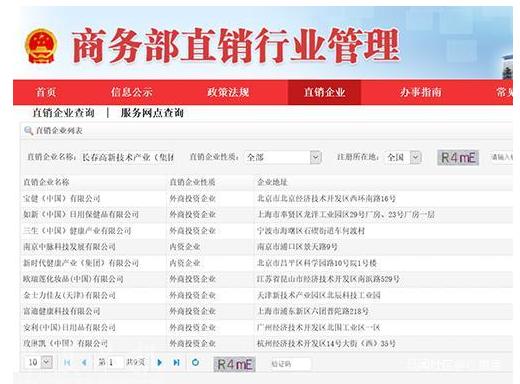Click the R4mE captcha image in pagination bar

(x=235, y=364)
